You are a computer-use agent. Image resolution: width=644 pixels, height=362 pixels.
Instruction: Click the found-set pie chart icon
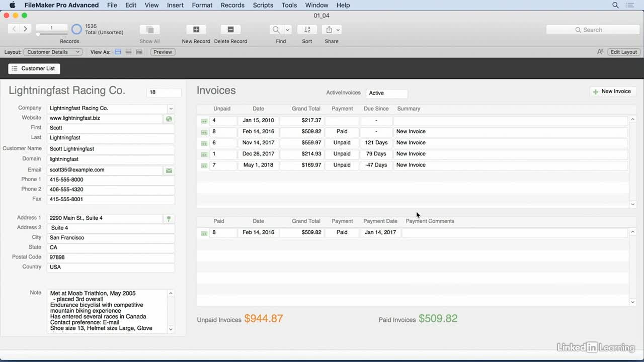(76, 29)
